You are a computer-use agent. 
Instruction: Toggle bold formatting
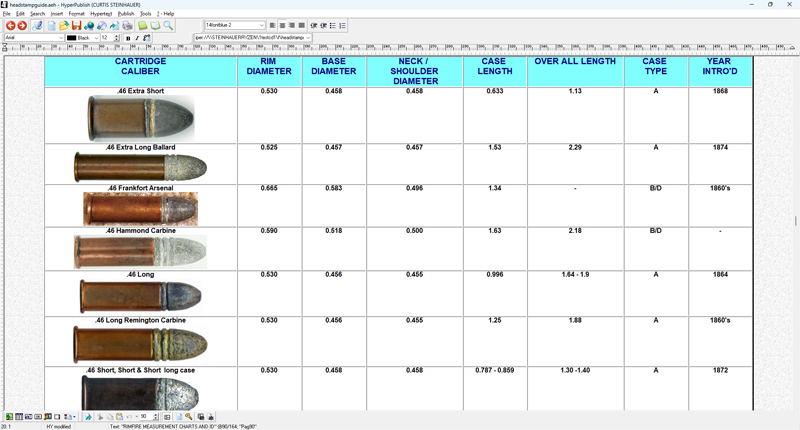point(128,38)
